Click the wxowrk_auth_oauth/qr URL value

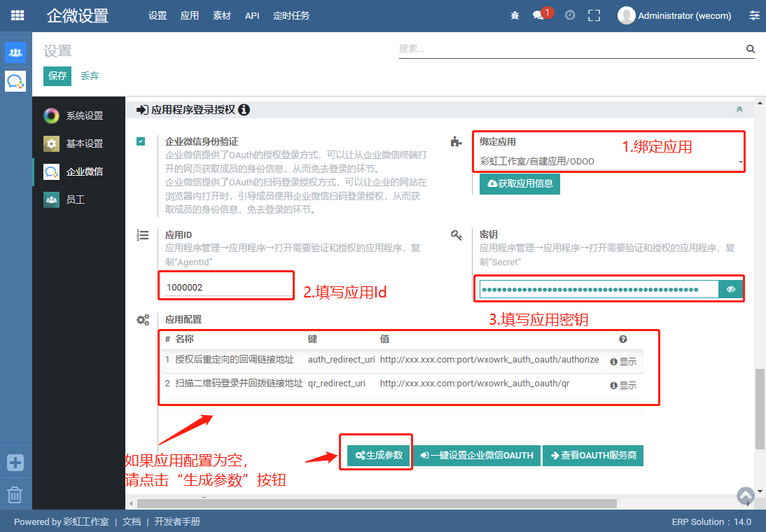coord(475,384)
